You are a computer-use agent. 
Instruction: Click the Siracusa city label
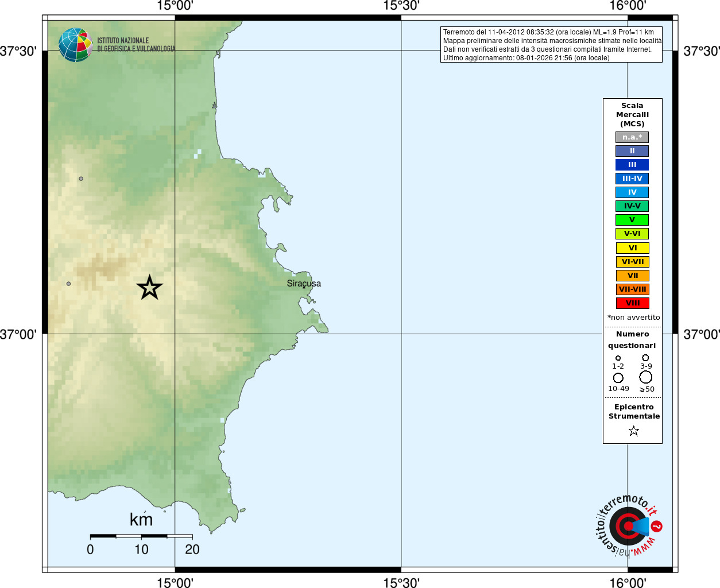click(x=304, y=284)
